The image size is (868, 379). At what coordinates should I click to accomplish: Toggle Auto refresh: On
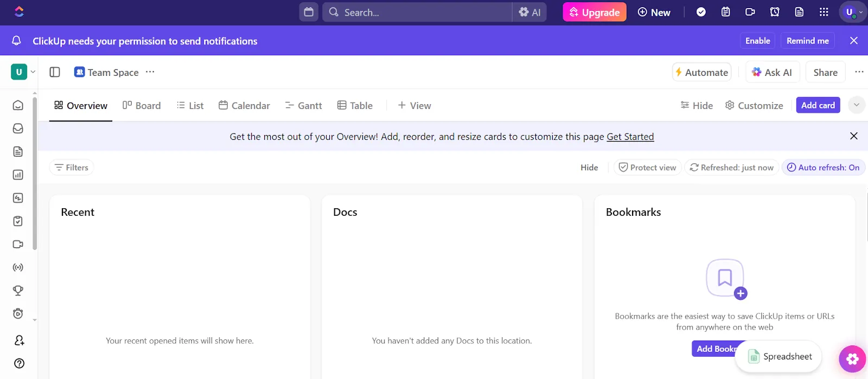[823, 168]
